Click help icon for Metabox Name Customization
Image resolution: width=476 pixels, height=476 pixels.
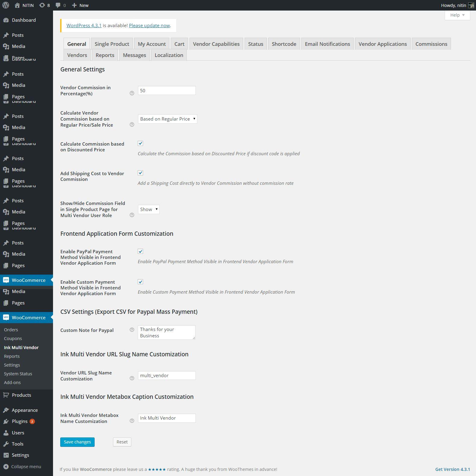pyautogui.click(x=132, y=421)
